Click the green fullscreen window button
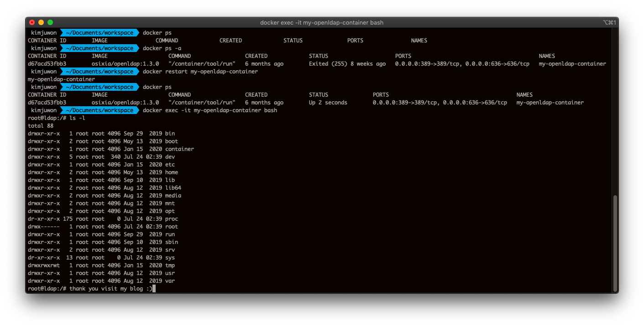 (50, 22)
